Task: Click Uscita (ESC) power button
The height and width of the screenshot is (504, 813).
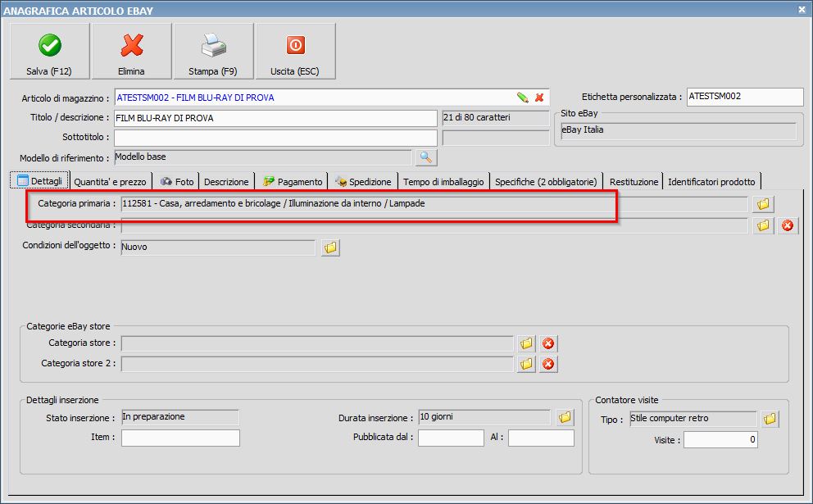Action: coord(296,51)
